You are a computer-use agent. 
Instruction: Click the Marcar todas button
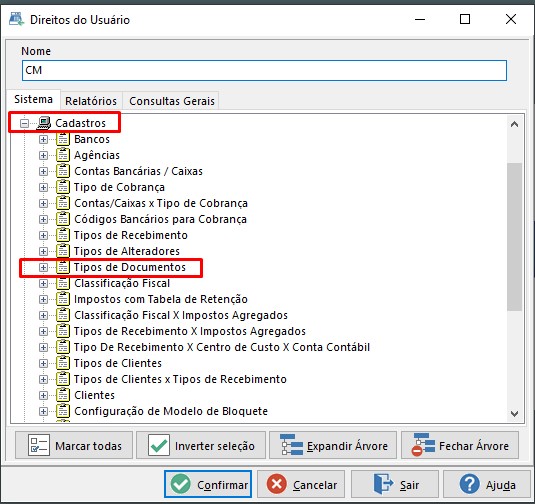74,445
